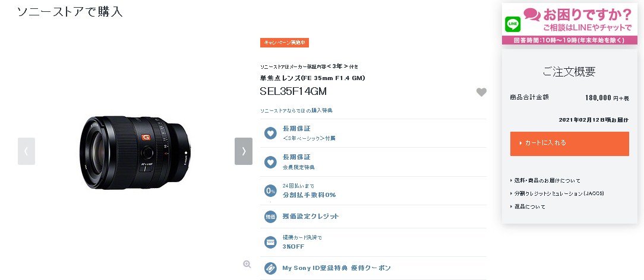Add the lens via カートに入れる button

click(569, 144)
